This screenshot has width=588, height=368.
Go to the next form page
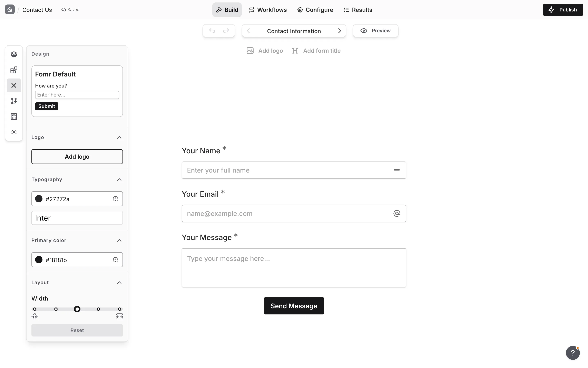coord(340,31)
